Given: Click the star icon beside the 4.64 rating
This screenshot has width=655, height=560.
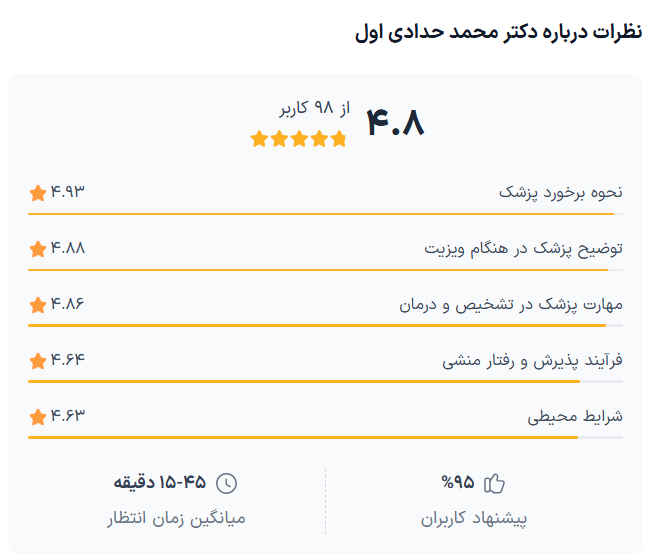Looking at the screenshot, I should tap(38, 360).
